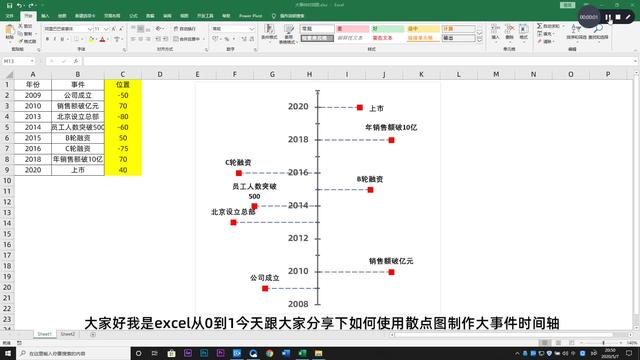Click the select-all corner triangle
This screenshot has width=640, height=360.
(8, 74)
